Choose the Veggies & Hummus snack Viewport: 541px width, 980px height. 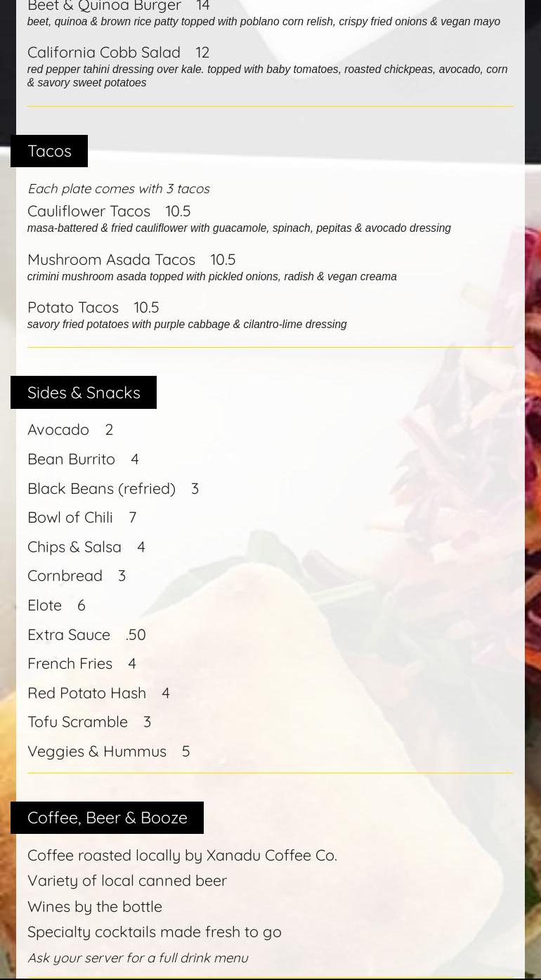[97, 751]
